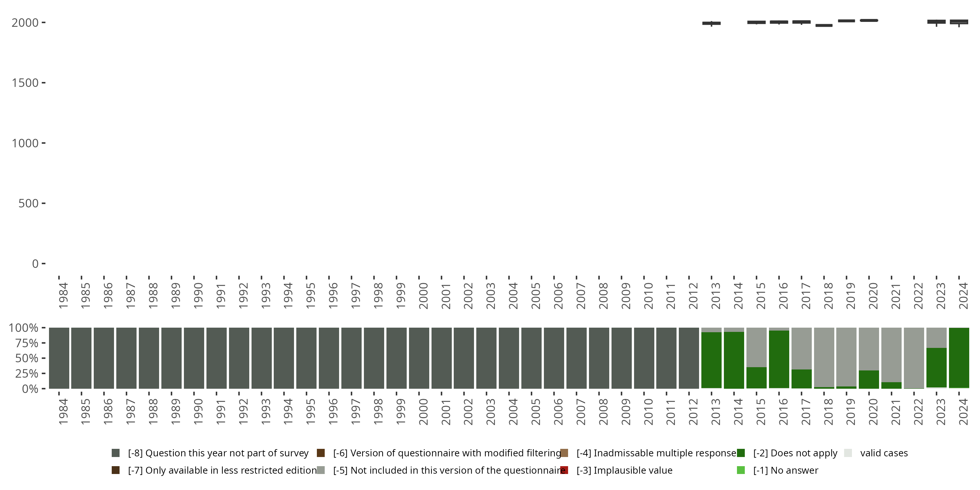Click the 2024 boxplot in upper chart
Image resolution: width=980 pixels, height=490 pixels.
[x=959, y=22]
